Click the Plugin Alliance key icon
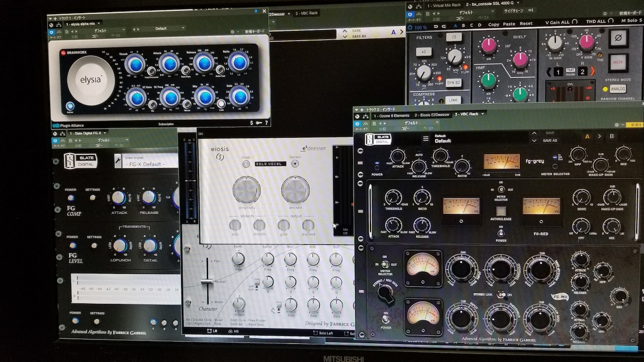Screen dimensions: 644x362 [259, 123]
